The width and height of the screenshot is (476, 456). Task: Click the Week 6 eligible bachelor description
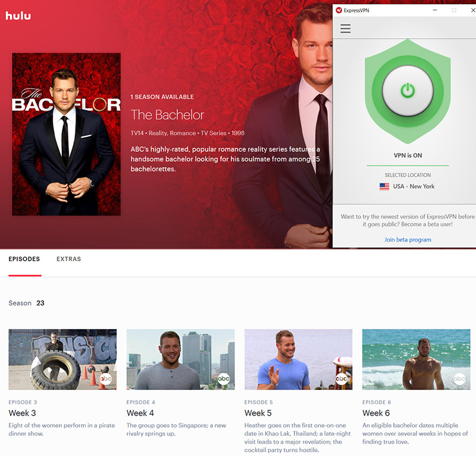coord(415,433)
